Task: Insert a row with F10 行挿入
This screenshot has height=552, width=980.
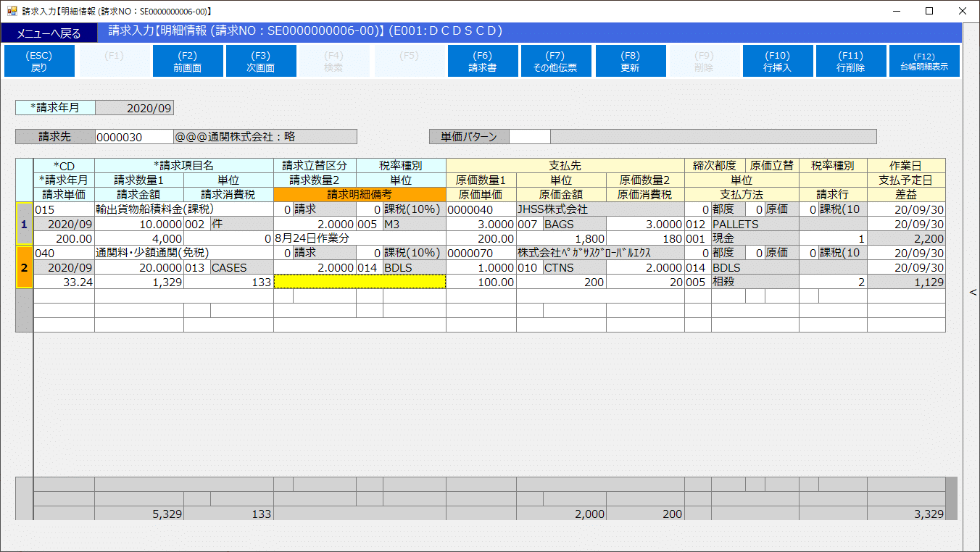Action: (777, 61)
